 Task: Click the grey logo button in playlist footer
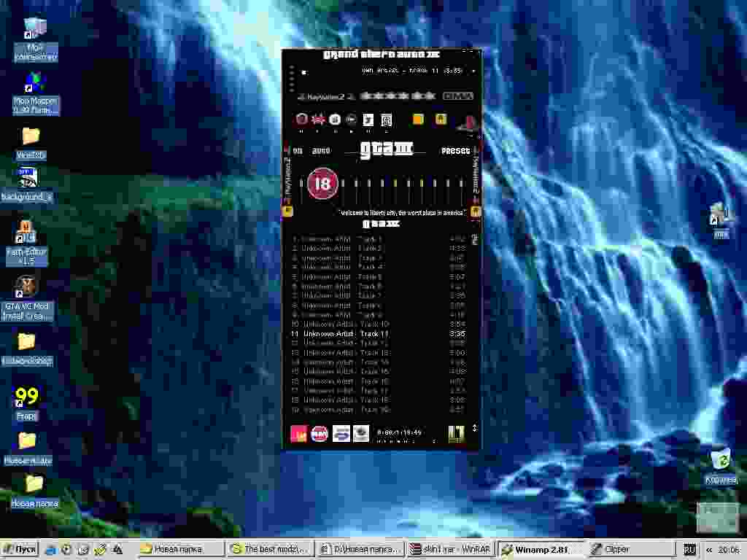[360, 434]
